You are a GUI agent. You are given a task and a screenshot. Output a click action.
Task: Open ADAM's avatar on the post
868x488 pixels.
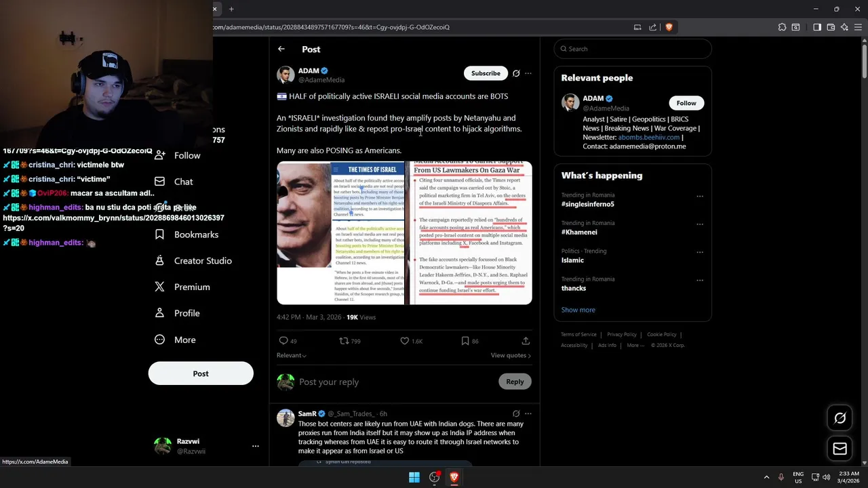(x=285, y=75)
